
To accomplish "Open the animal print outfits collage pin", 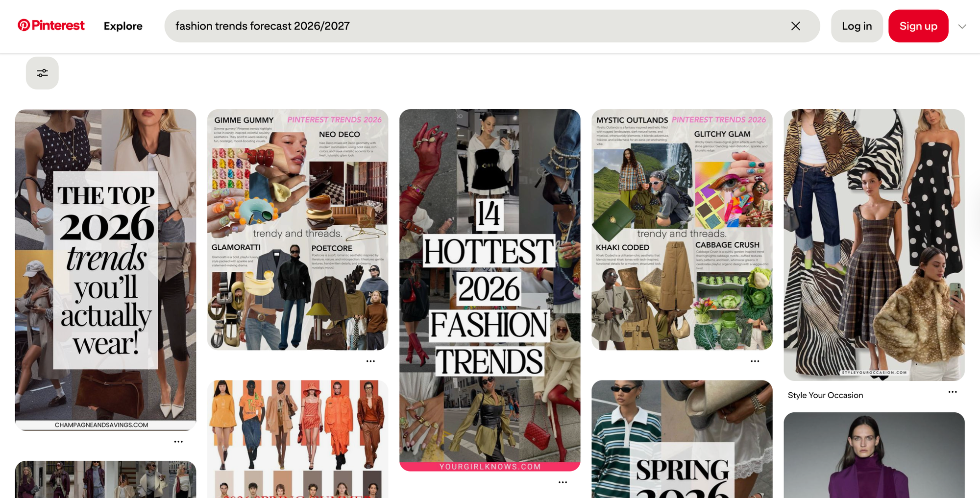I will pos(874,245).
